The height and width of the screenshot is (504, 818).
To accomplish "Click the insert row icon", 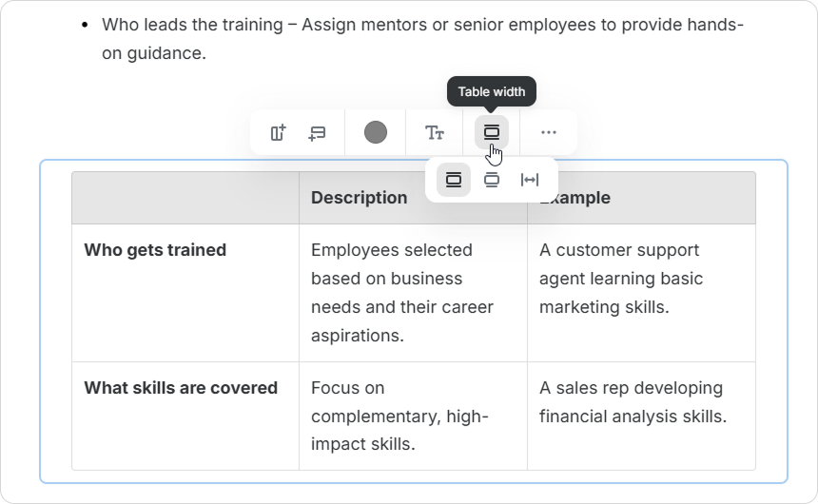I will coord(317,133).
